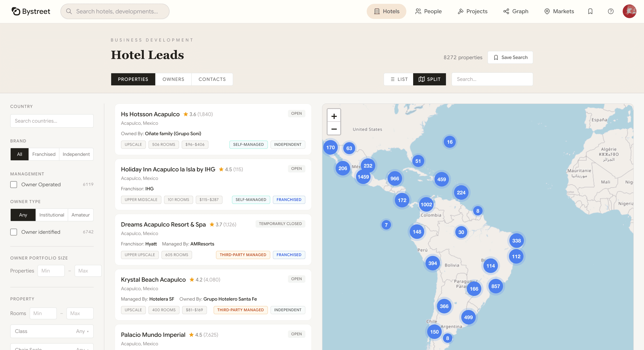644x350 pixels.
Task: Open the bookmarks icon in header
Action: 590,11
